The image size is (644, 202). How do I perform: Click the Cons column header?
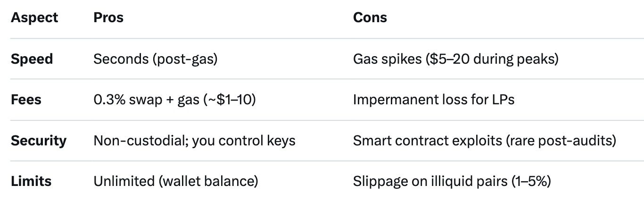pos(370,17)
